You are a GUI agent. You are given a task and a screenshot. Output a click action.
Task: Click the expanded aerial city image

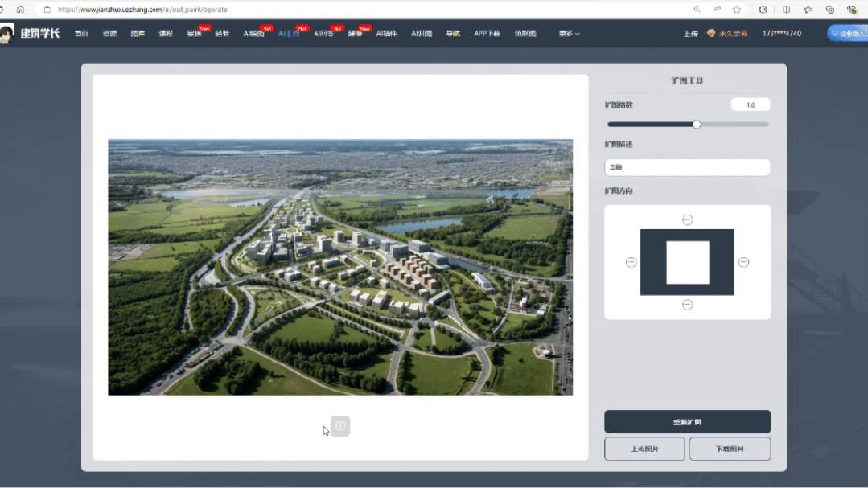point(340,267)
